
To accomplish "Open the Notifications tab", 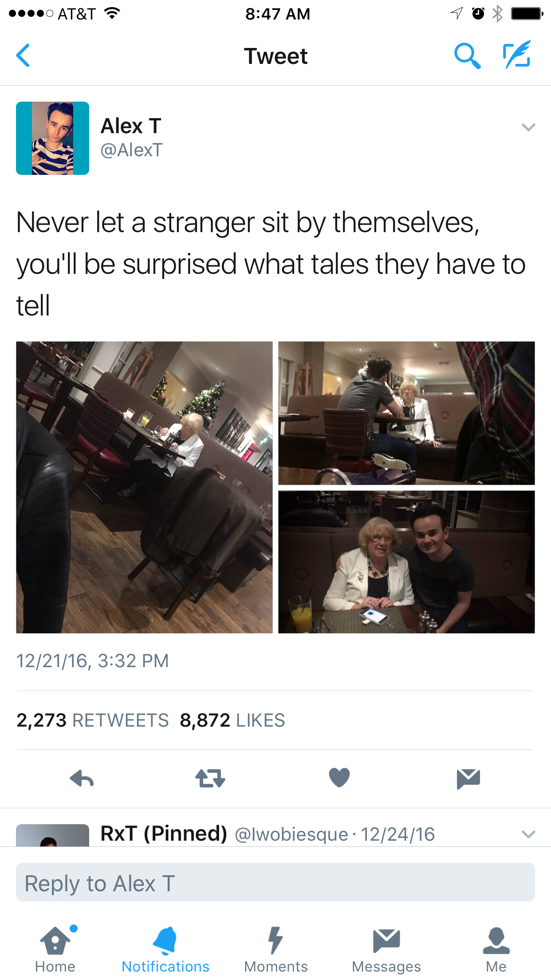I will click(x=165, y=949).
